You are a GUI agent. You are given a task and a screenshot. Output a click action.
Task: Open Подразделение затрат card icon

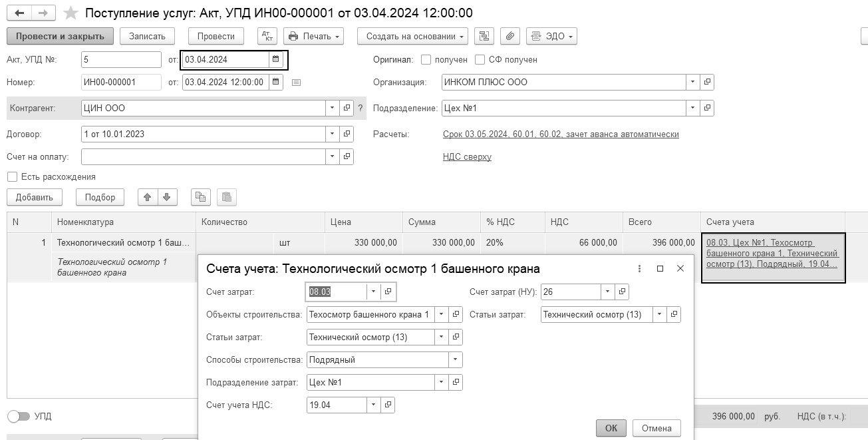click(456, 382)
